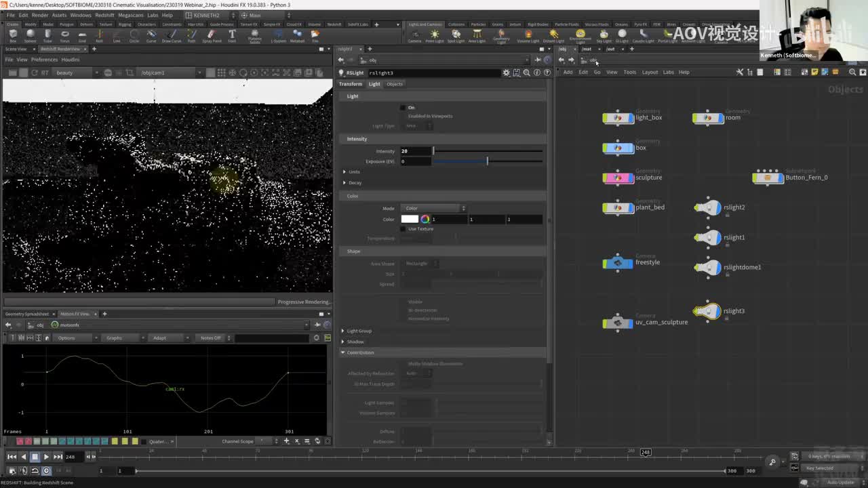Switch to the Objects parameter tab
The height and width of the screenshot is (488, 868).
pyautogui.click(x=395, y=84)
